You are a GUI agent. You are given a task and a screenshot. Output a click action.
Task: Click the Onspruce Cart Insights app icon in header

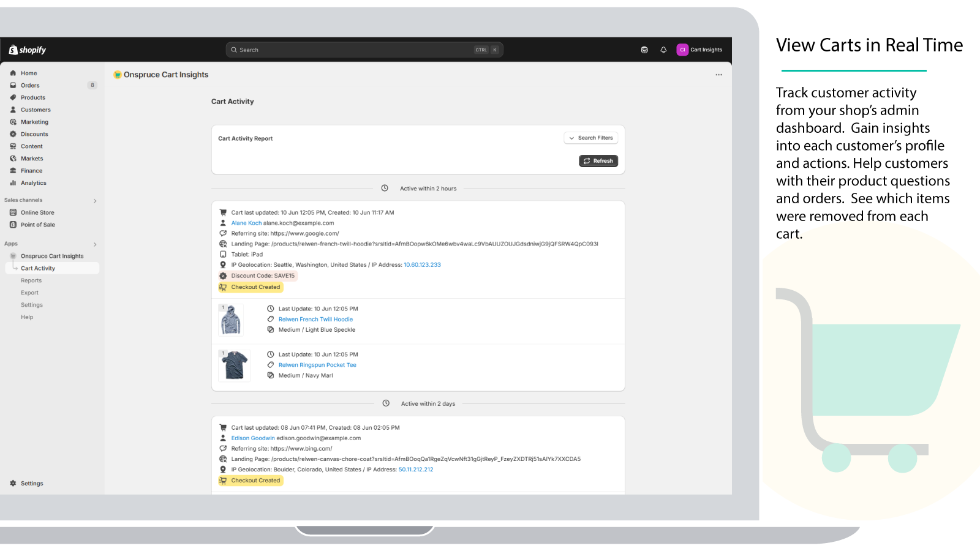(118, 75)
